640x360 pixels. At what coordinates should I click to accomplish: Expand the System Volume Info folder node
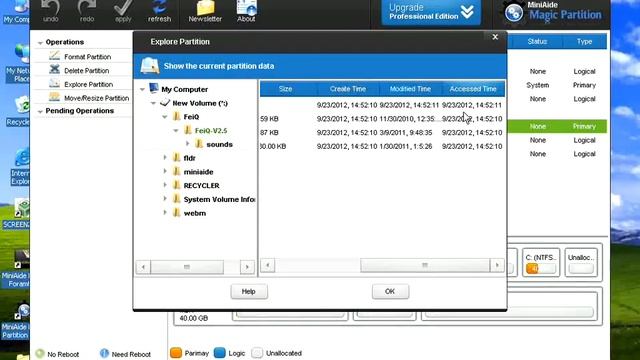tap(165, 199)
